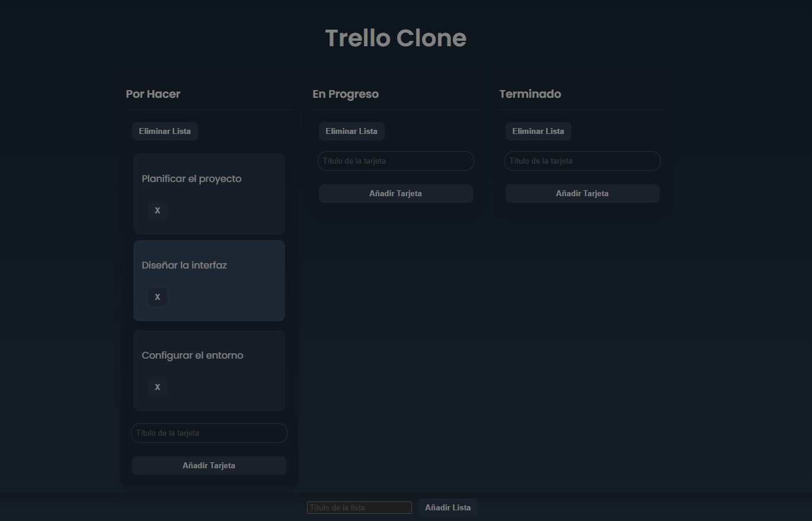Click 'Añadir Tarjeta' in the Terminado list
This screenshot has width=812, height=521.
tap(582, 193)
